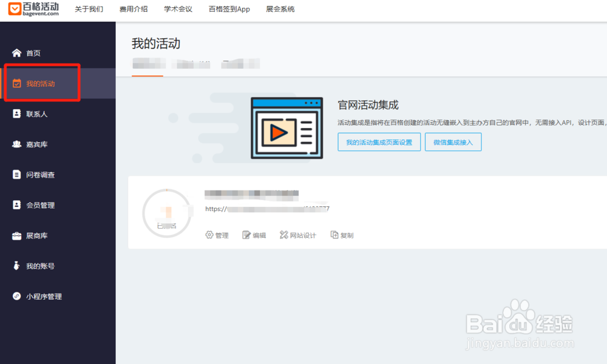607x364 pixels.
Task: Open 展商库 exhibitor library from sidebar
Action: (18, 235)
